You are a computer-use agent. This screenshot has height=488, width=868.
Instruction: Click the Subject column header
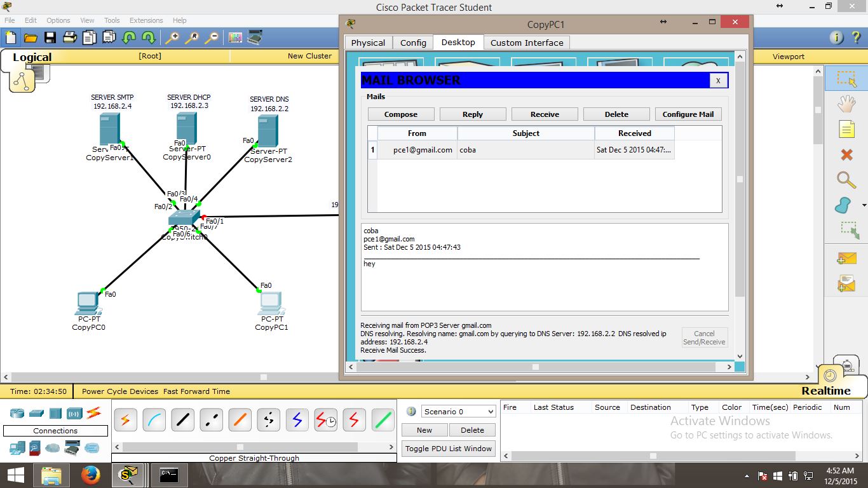tap(526, 133)
